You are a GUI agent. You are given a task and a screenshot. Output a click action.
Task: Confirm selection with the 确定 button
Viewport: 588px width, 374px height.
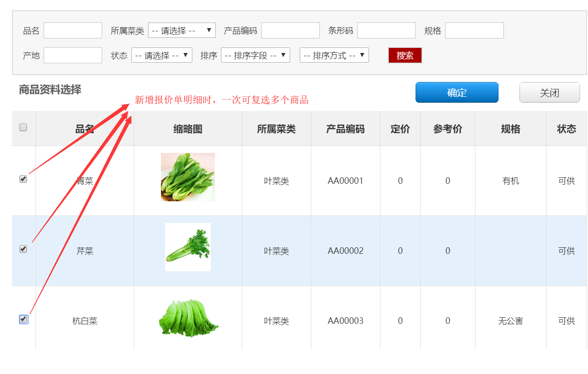point(457,93)
